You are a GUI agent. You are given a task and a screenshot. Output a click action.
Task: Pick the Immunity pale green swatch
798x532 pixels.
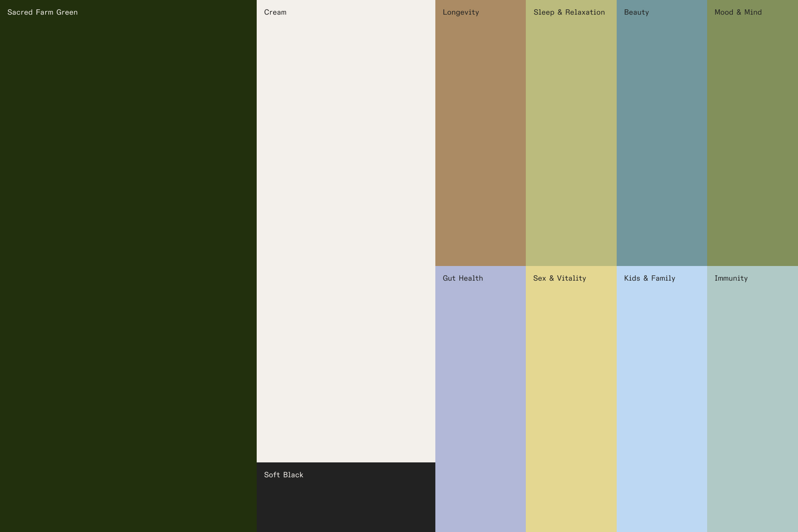pyautogui.click(x=752, y=399)
